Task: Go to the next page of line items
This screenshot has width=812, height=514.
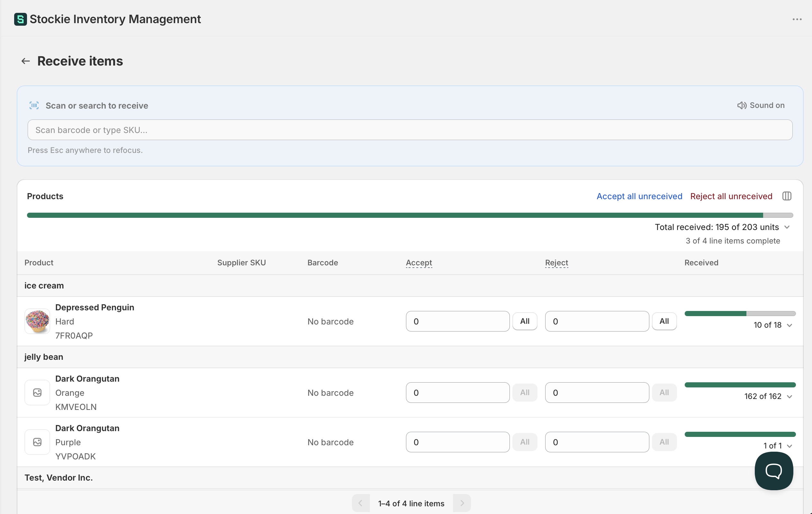Action: click(x=462, y=503)
